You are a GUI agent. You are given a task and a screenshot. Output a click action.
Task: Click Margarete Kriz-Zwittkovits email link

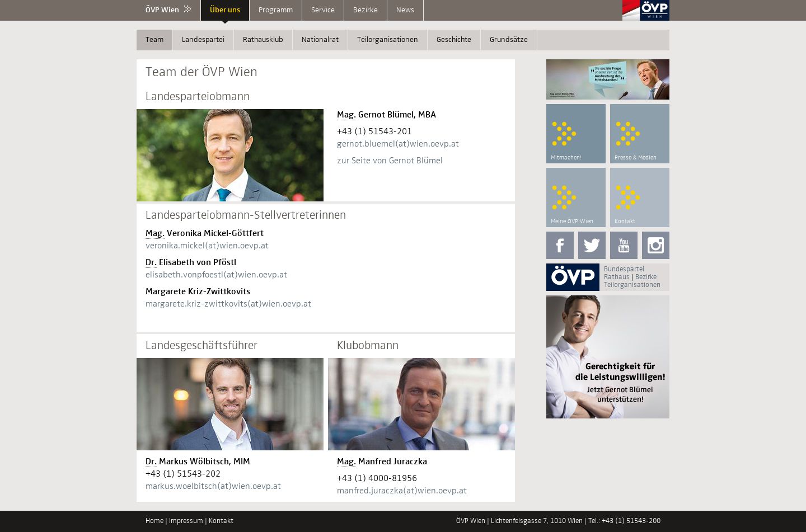click(x=228, y=304)
